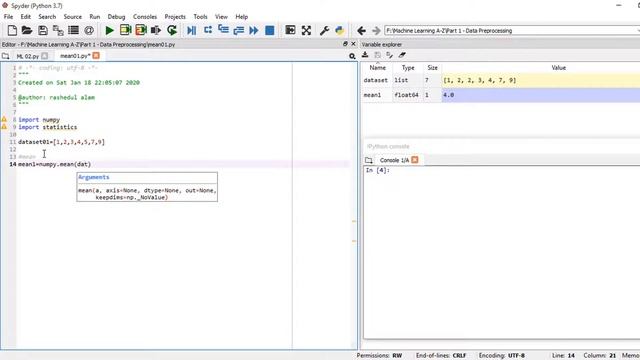Screen dimensions: 640x360
Task: Click the working directory path field
Action: coord(512,31)
